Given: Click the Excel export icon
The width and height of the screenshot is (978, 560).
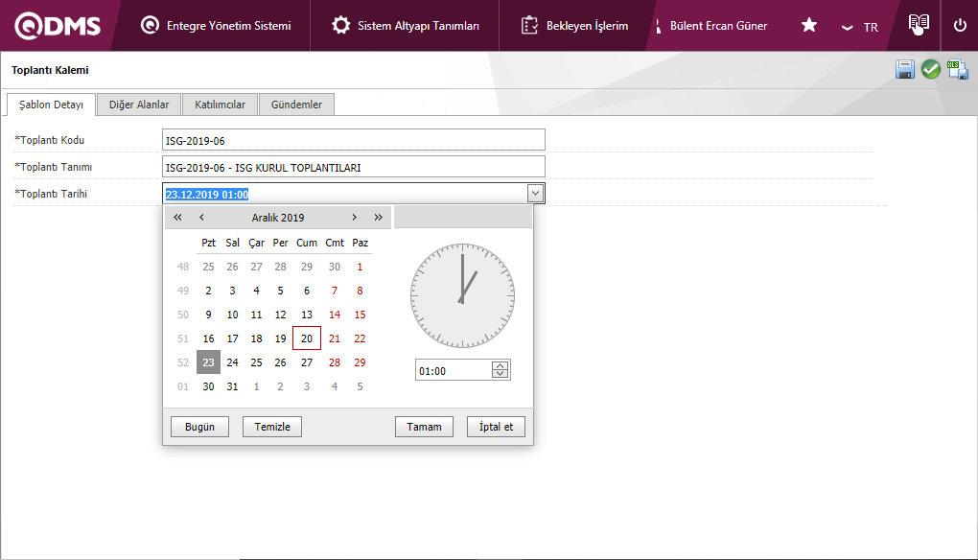Looking at the screenshot, I should [958, 69].
